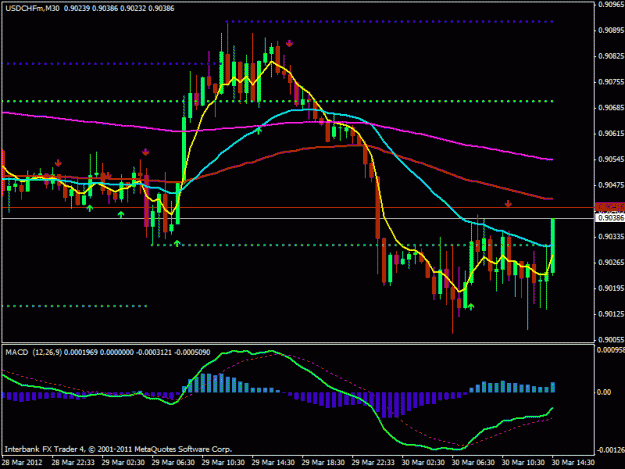Click the 28 Mar 2012 date label

pos(22,463)
